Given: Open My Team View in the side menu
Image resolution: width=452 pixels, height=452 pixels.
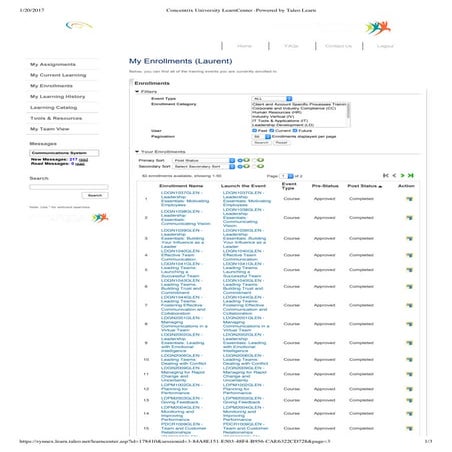Looking at the screenshot, I should tap(50, 129).
